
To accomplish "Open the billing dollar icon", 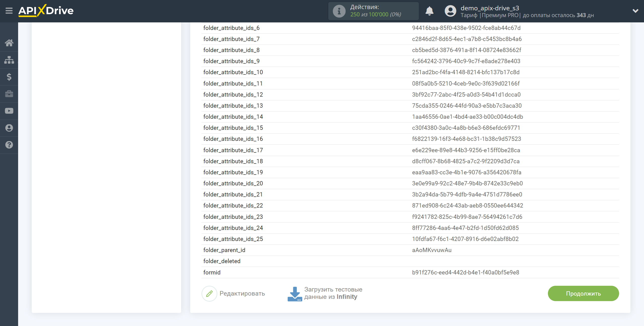I will tap(9, 77).
